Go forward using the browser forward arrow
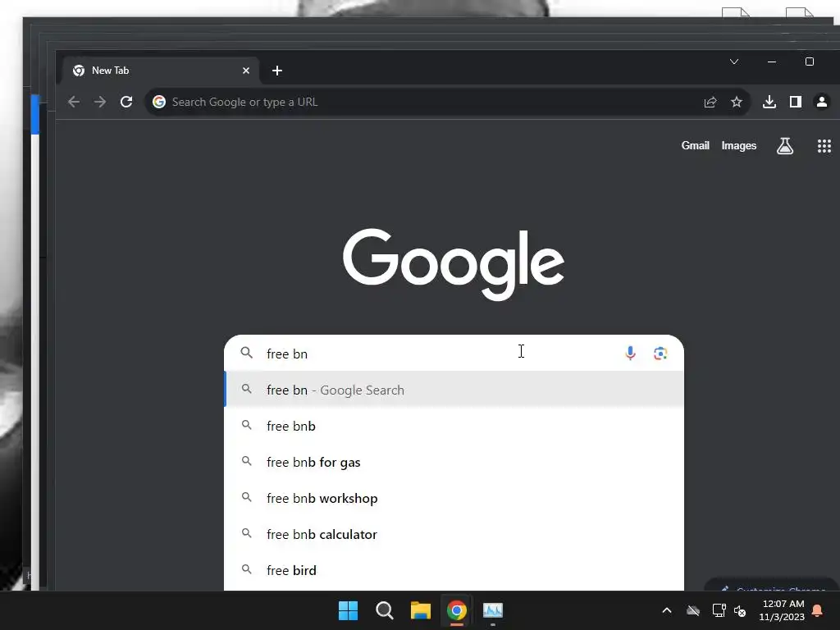Viewport: 840px width, 630px height. point(99,102)
